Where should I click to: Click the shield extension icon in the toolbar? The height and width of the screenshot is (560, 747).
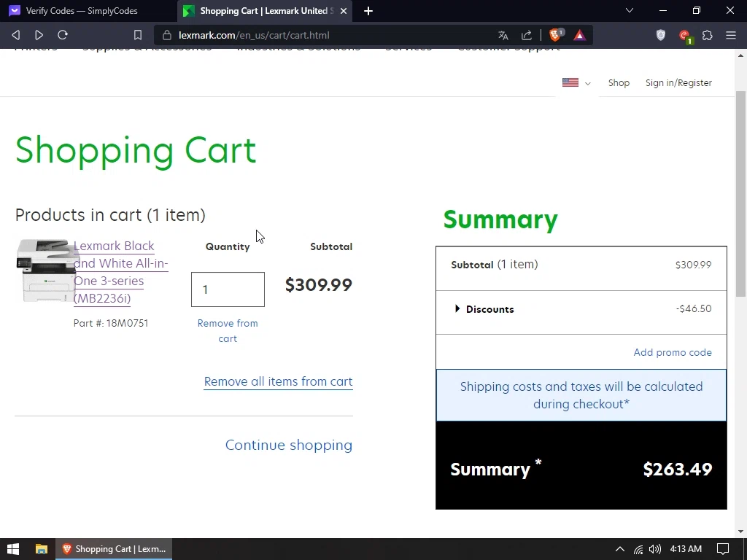(x=661, y=35)
